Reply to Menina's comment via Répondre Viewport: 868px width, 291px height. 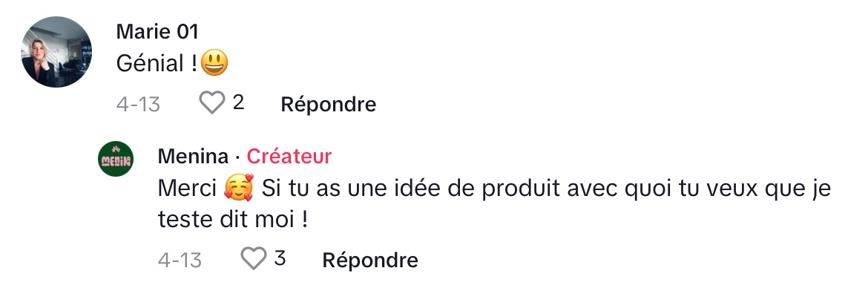pyautogui.click(x=370, y=259)
